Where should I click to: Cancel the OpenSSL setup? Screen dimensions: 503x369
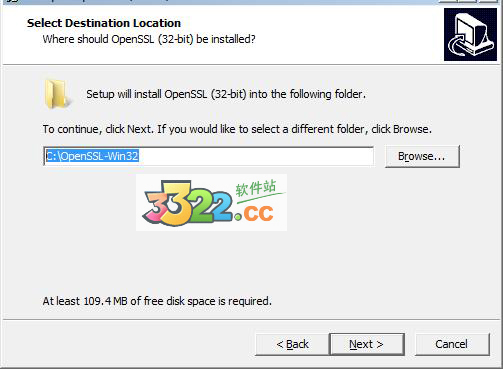coord(452,344)
